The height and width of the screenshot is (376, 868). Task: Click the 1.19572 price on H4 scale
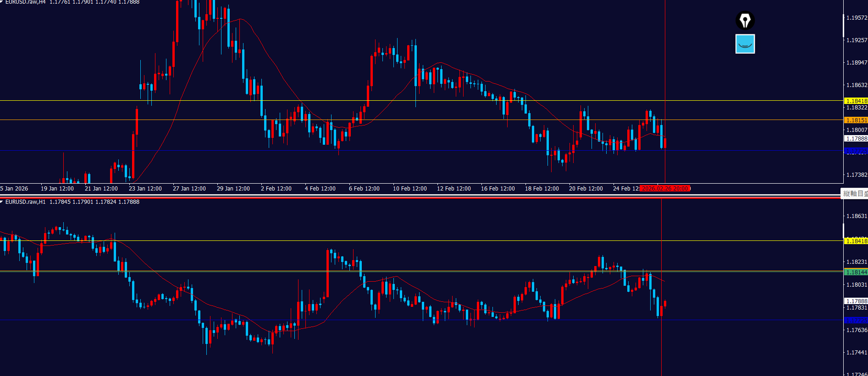coord(856,18)
